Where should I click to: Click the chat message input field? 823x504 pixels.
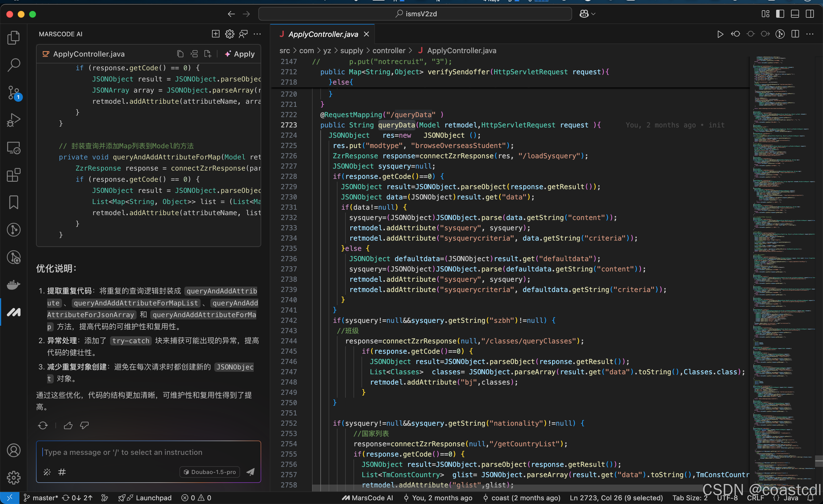click(148, 452)
